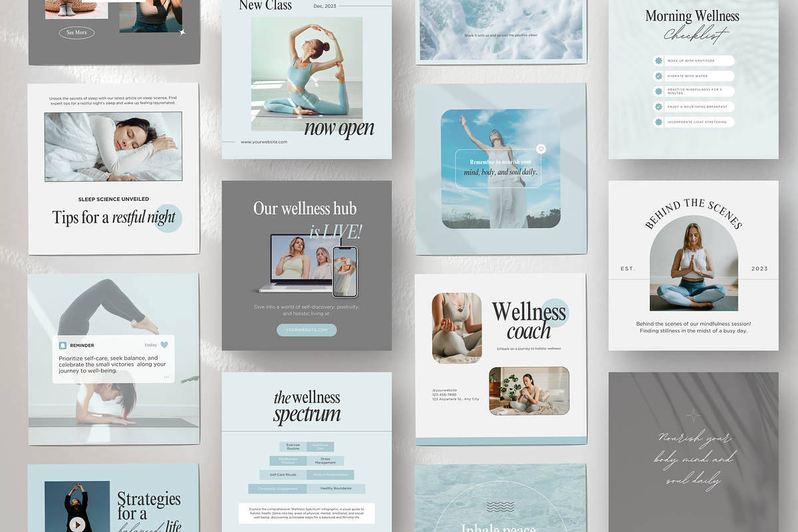Select the "Healthy Boundaries" block
This screenshot has width=798, height=532.
(x=336, y=489)
